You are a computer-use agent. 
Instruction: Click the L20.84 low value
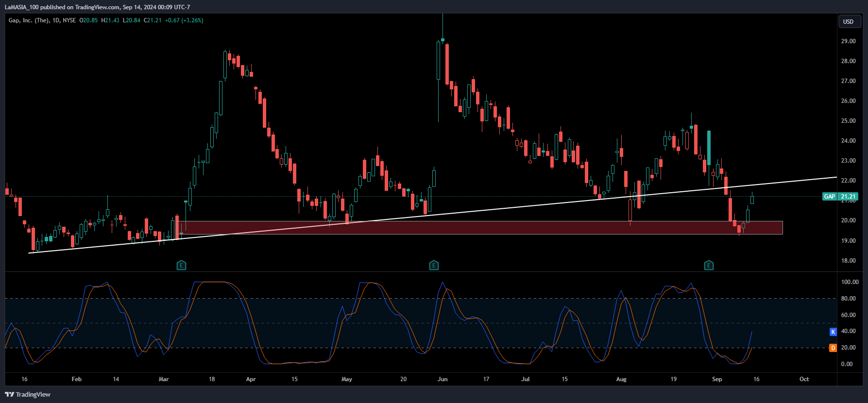(x=132, y=20)
